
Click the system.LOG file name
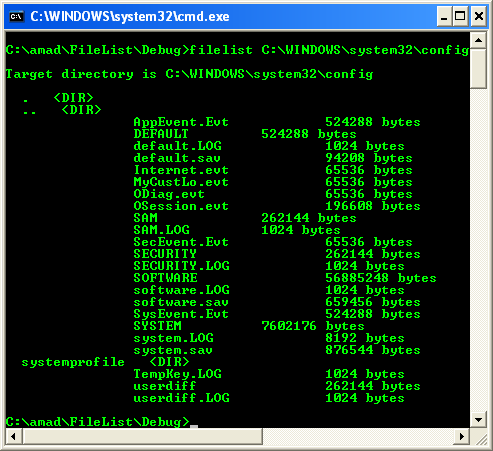click(x=173, y=338)
